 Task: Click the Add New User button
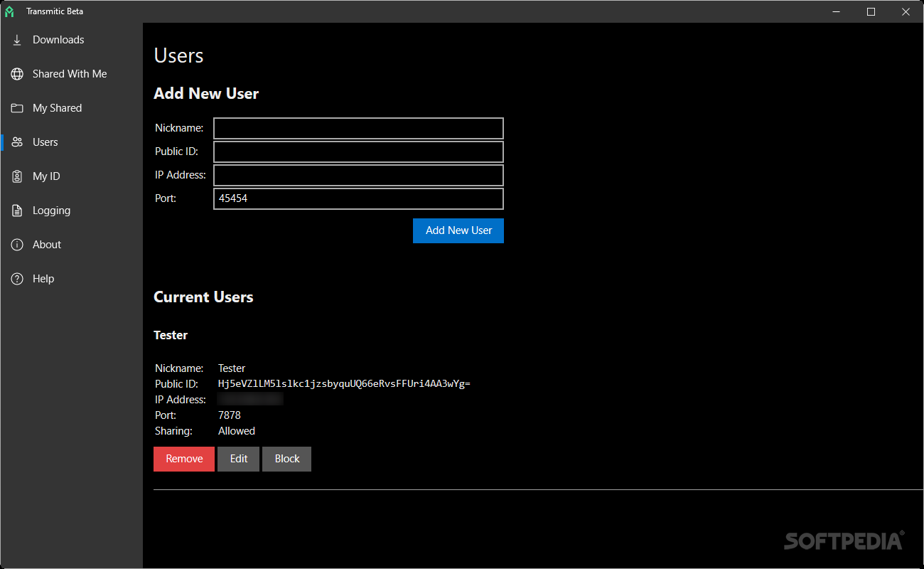click(x=458, y=230)
